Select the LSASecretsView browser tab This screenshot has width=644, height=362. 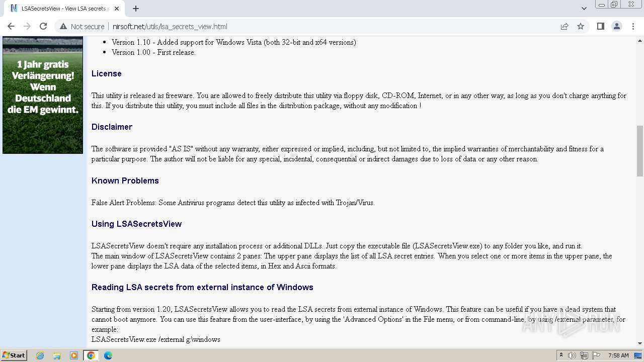click(64, 9)
